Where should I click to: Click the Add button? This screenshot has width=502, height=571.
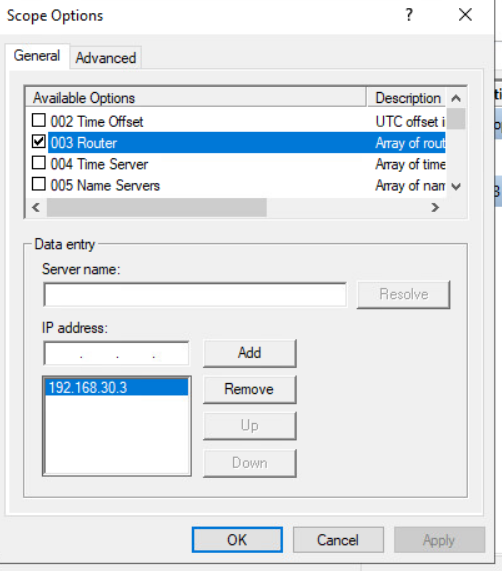(x=250, y=353)
